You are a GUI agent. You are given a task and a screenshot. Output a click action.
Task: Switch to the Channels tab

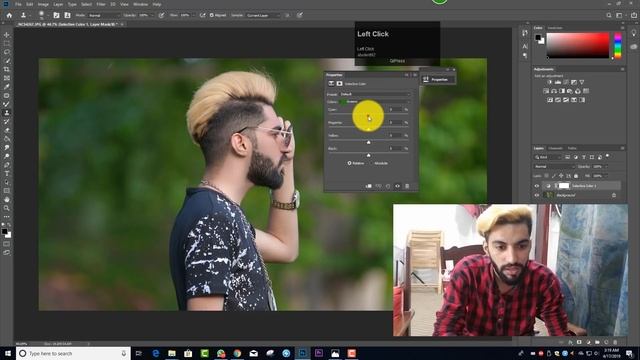pos(555,148)
